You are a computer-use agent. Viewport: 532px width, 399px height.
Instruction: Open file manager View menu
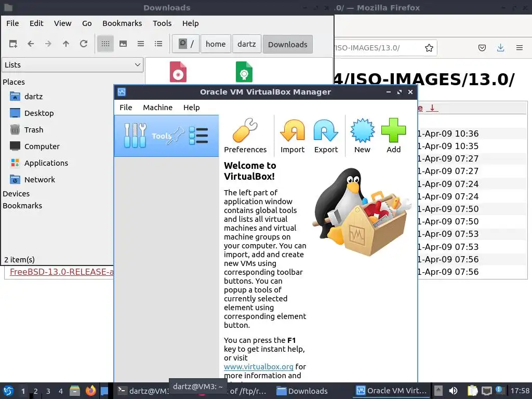(x=62, y=23)
